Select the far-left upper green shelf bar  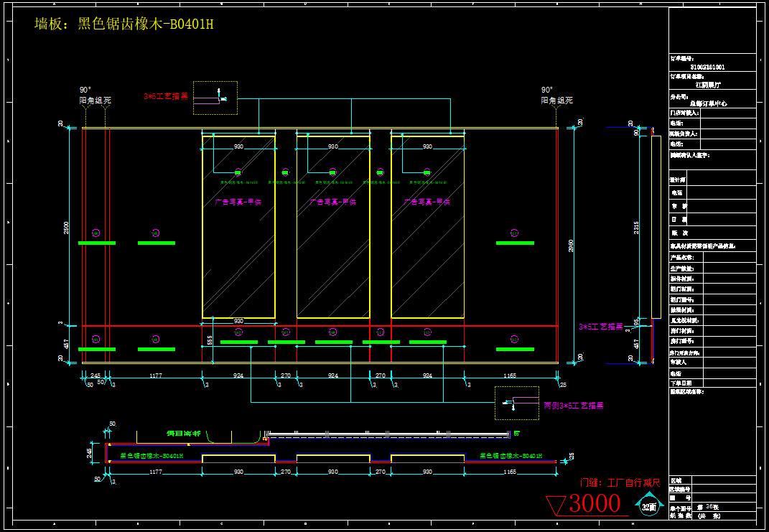[x=97, y=243]
